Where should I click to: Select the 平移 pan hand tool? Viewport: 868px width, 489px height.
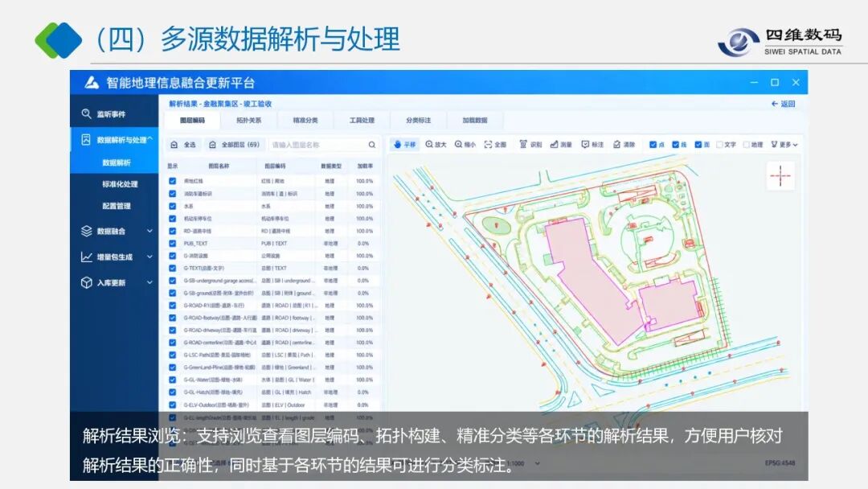[x=404, y=145]
